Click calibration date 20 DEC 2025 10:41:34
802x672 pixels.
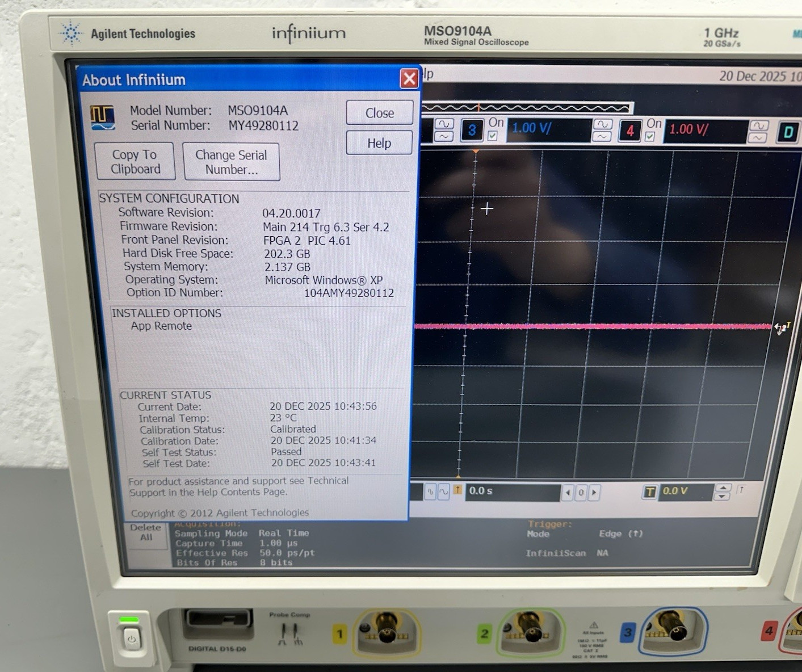point(324,440)
